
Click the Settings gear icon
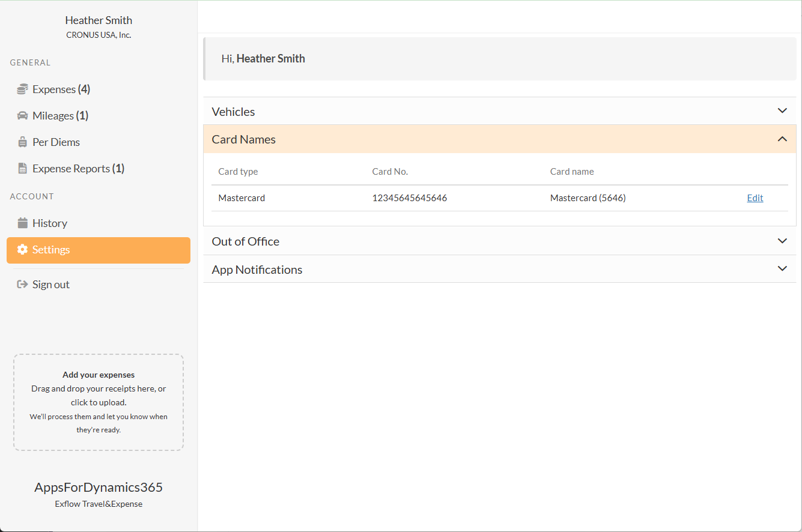[22, 250]
